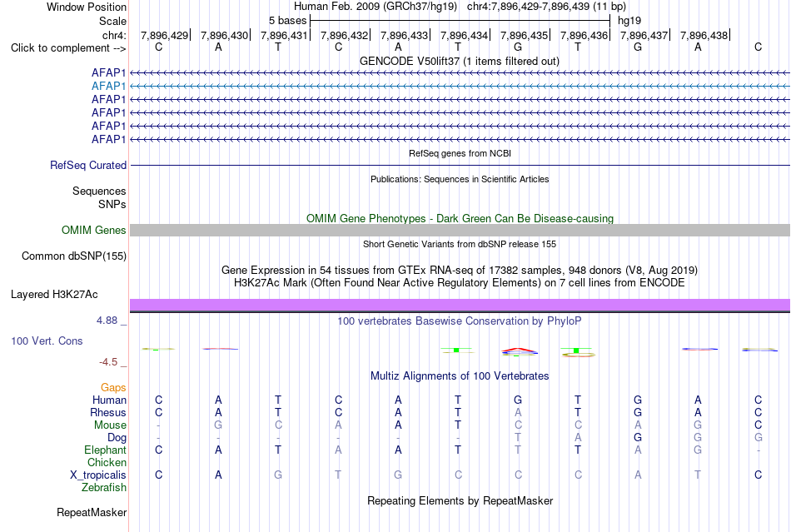
Task: Click the RepeatMasker track label
Action: click(92, 512)
